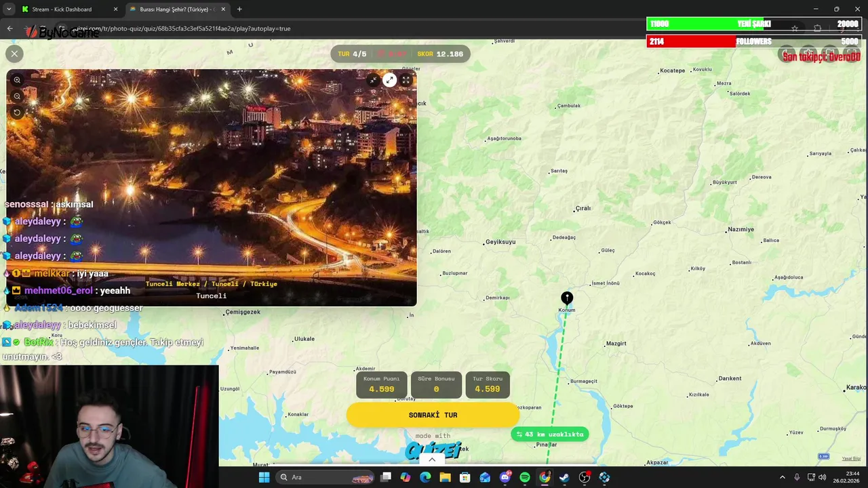Screen dimensions: 868x488
Task: Click the TUR 4/5 indicator
Action: (352, 54)
